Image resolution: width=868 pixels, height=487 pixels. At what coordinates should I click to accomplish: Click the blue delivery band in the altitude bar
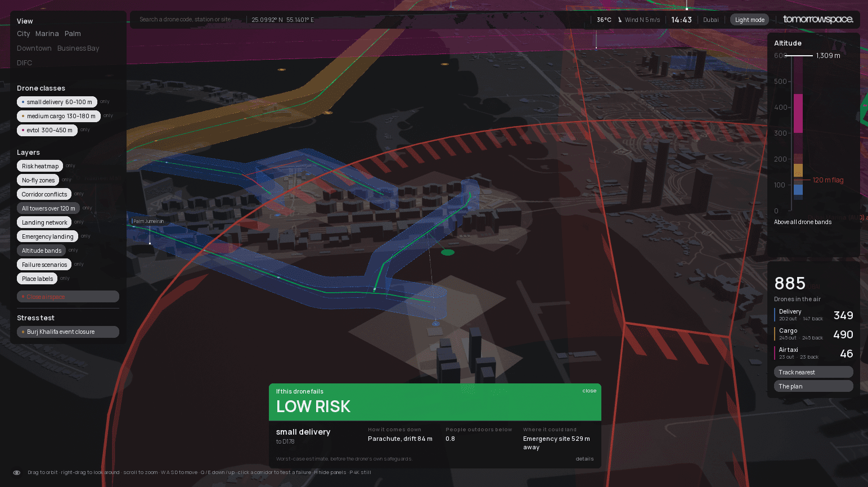(x=798, y=190)
